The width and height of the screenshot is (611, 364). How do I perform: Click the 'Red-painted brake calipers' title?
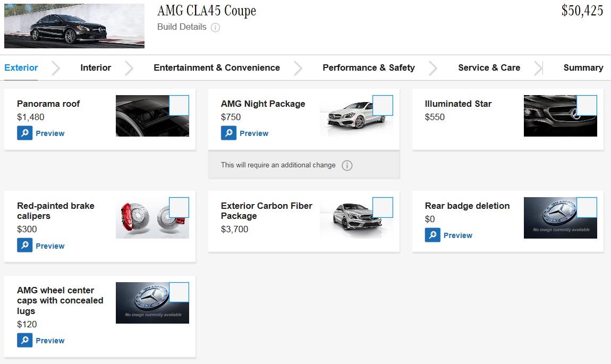[56, 211]
